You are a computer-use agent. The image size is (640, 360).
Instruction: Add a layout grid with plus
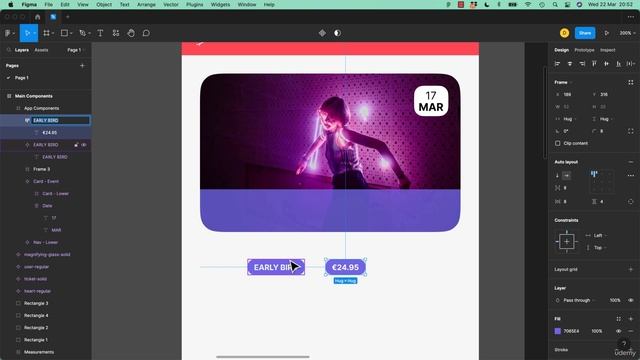631,269
